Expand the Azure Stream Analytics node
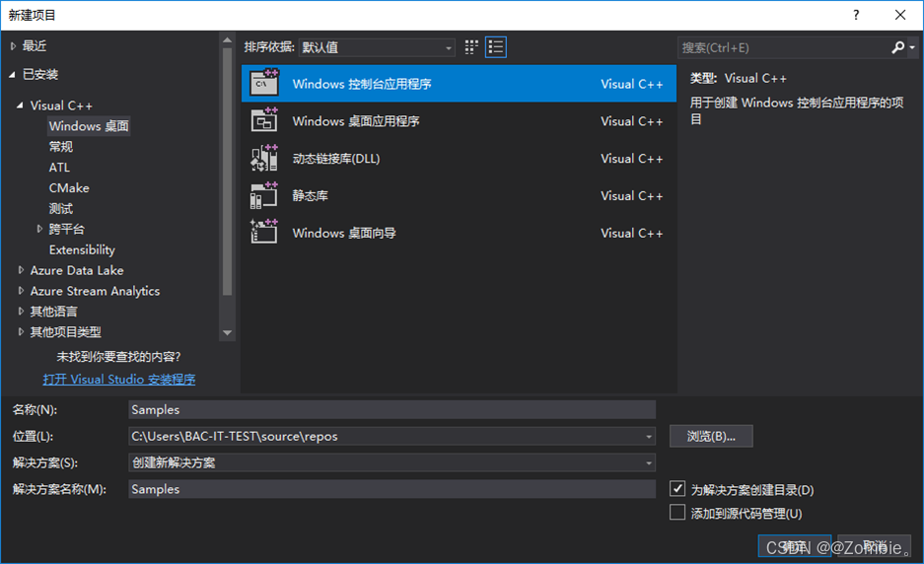This screenshot has height=564, width=924. [x=21, y=291]
